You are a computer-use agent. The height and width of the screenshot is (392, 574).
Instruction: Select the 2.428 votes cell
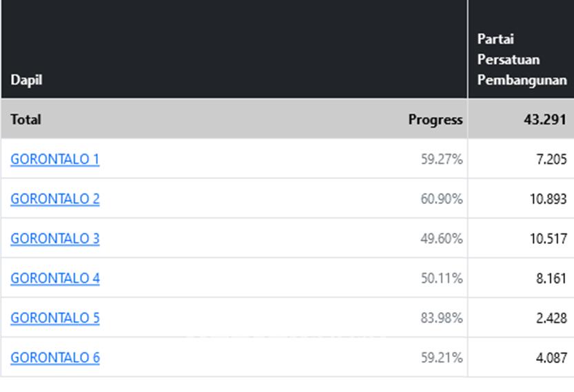click(x=551, y=318)
